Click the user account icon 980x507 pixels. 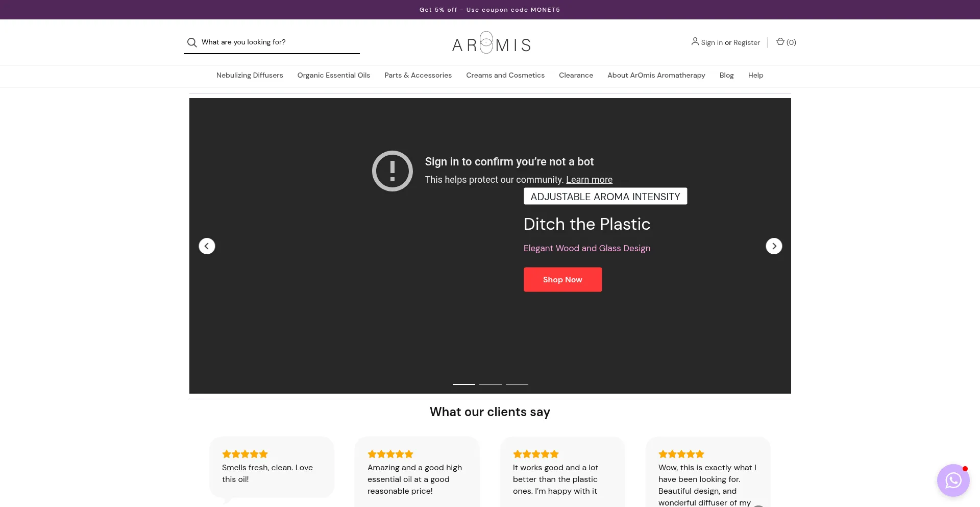[x=695, y=41]
